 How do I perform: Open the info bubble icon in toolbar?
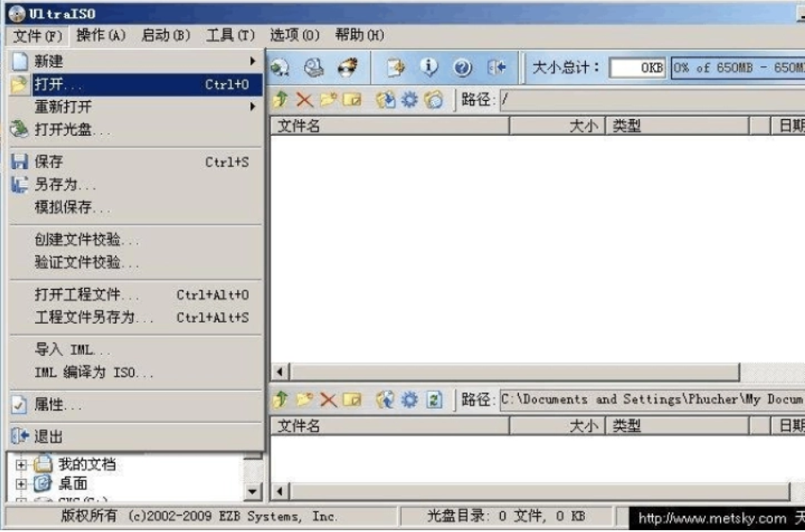(x=428, y=67)
